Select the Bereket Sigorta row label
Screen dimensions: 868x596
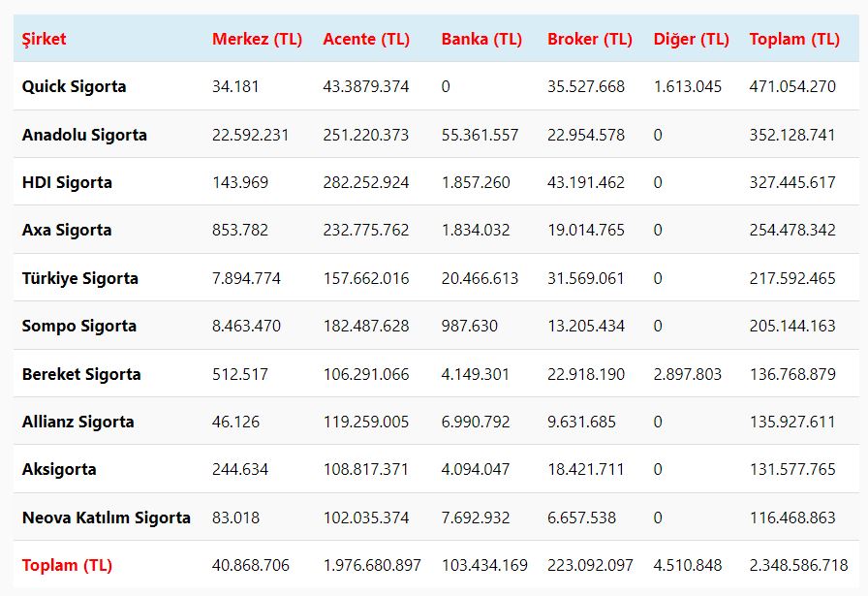click(81, 374)
